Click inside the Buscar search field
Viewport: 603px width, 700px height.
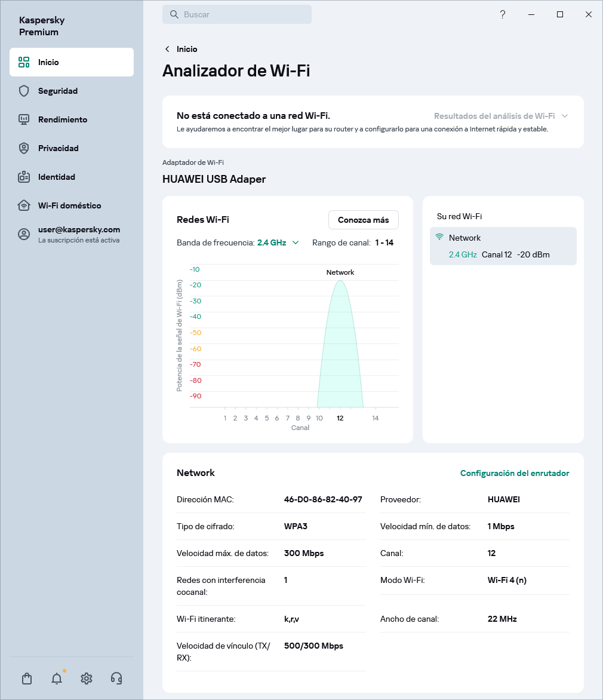coord(237,14)
